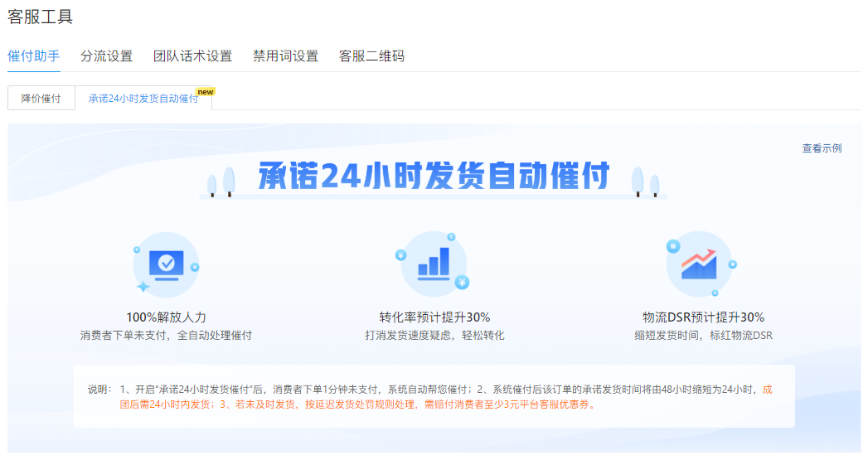This screenshot has width=868, height=460.
Task: Switch to the 分流设置 tab
Action: click(x=107, y=56)
